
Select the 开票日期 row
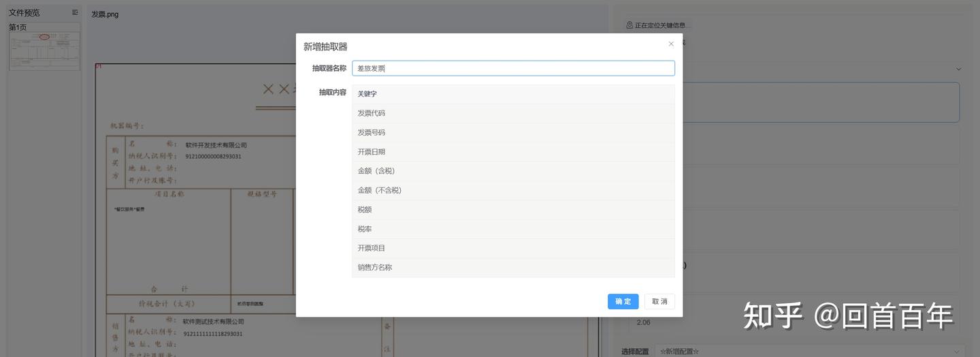click(513, 152)
